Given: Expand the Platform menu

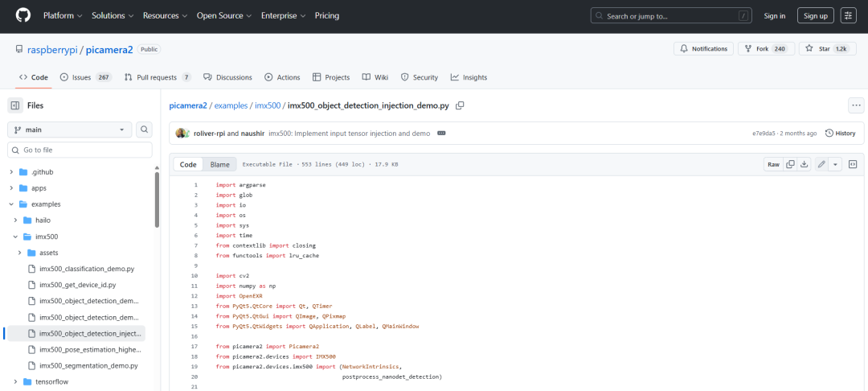Looking at the screenshot, I should pos(63,15).
